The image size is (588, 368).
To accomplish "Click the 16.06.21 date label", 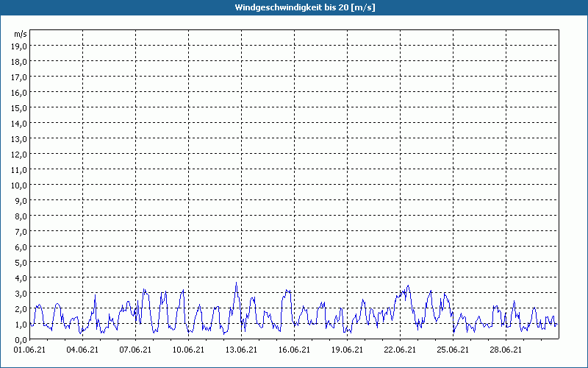I will pyautogui.click(x=294, y=350).
